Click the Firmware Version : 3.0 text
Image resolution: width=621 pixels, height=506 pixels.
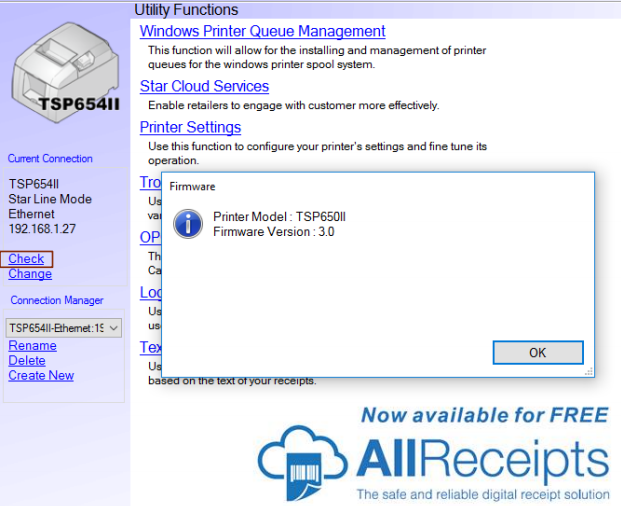click(274, 232)
